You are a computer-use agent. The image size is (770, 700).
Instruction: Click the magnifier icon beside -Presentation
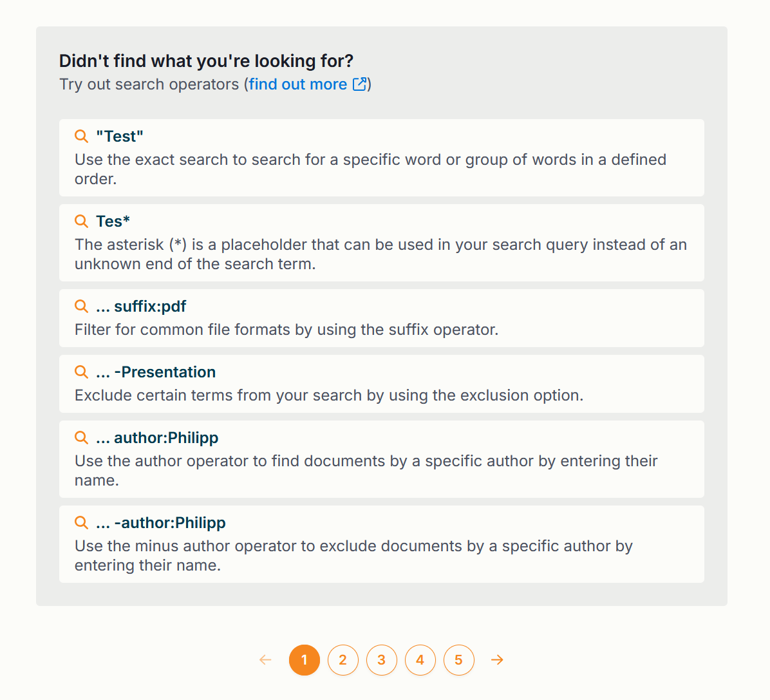pos(82,372)
